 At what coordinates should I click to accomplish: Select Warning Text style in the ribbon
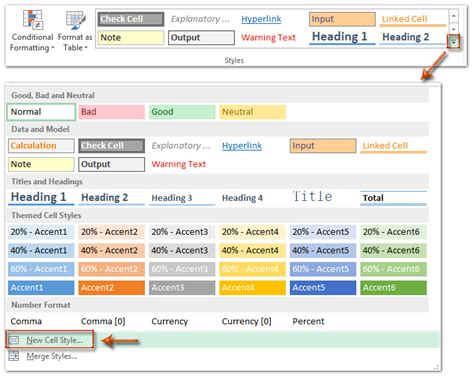pyautogui.click(x=272, y=38)
